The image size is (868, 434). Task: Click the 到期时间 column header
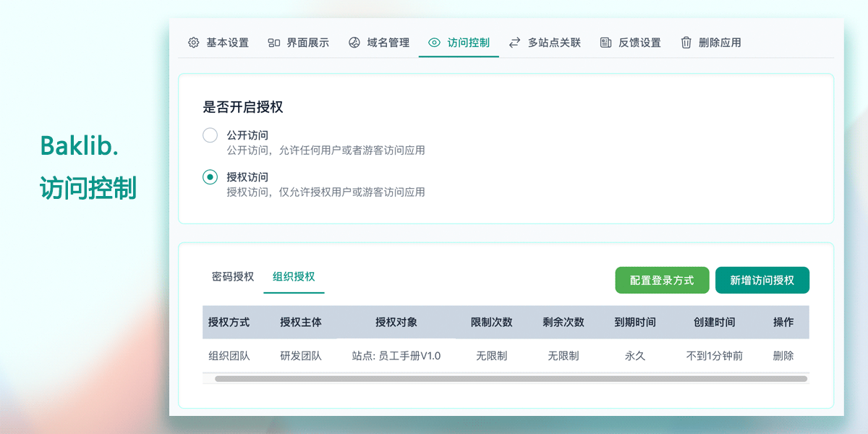(635, 322)
